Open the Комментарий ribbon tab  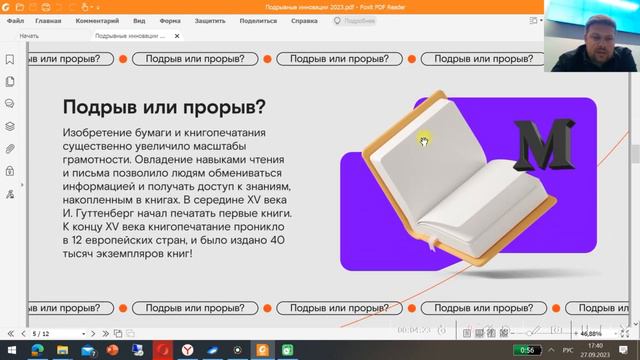tap(97, 21)
